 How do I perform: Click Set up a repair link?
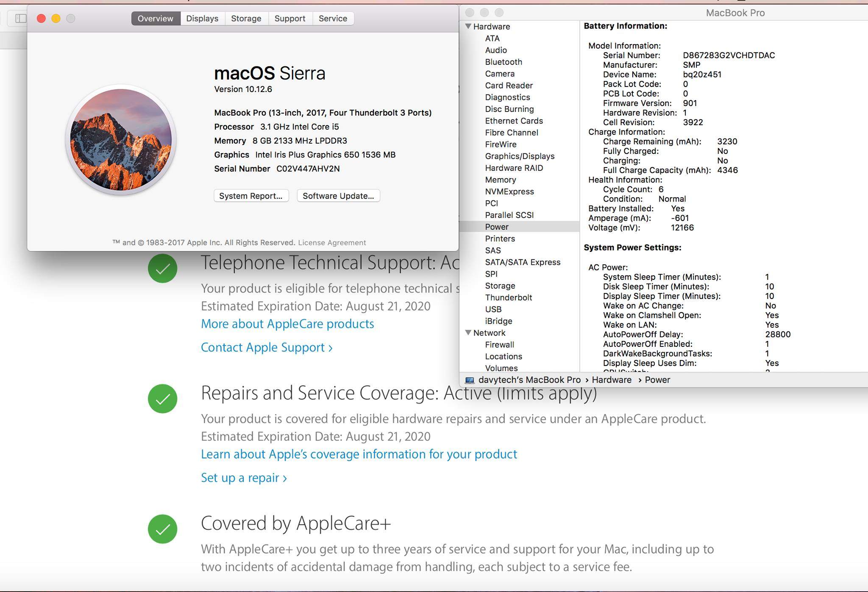(244, 478)
